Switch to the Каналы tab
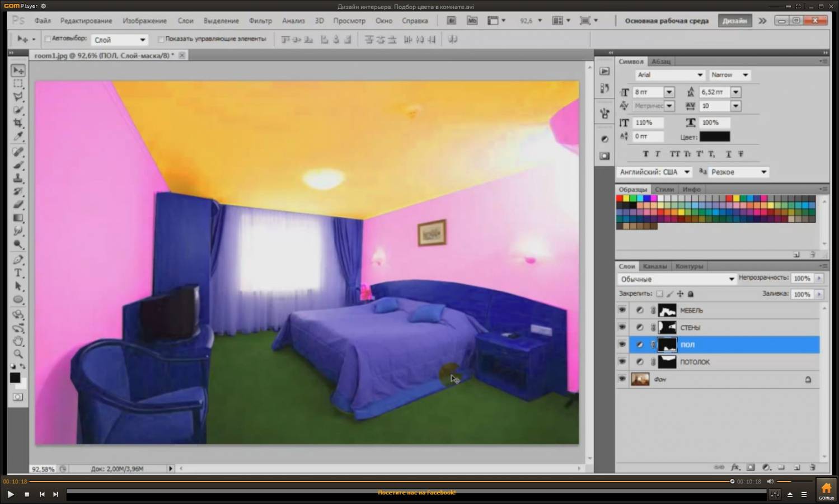This screenshot has height=504, width=839. (x=654, y=266)
